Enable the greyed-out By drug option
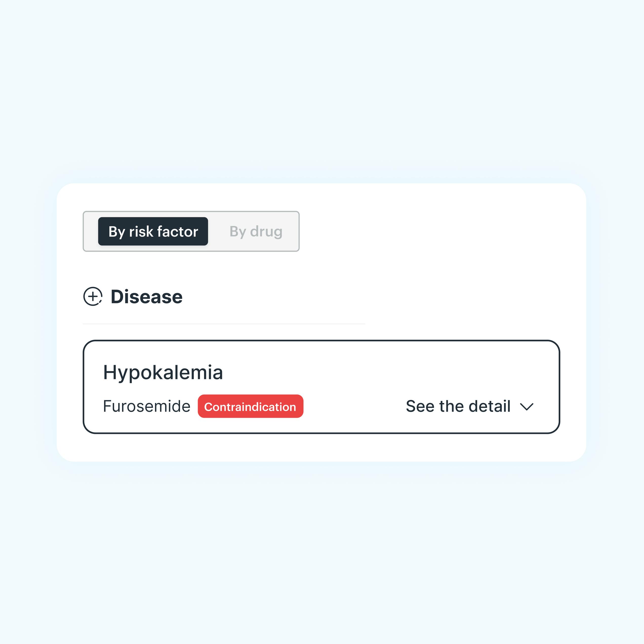Screen dimensions: 644x644 point(256,231)
